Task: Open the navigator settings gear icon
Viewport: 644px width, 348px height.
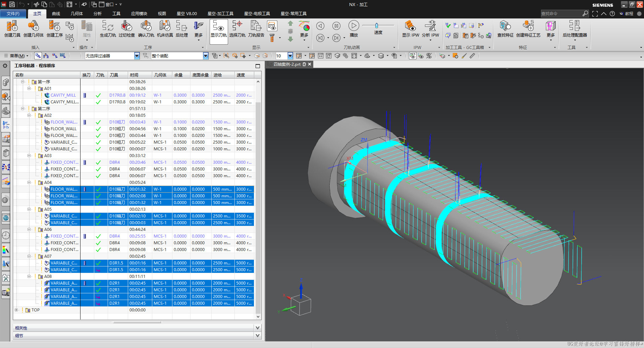Action: tap(5, 66)
